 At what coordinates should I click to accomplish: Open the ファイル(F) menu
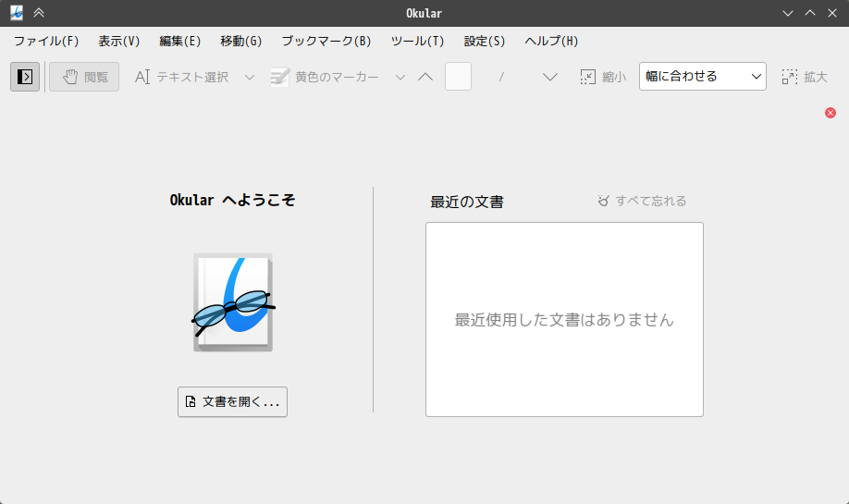tap(46, 41)
